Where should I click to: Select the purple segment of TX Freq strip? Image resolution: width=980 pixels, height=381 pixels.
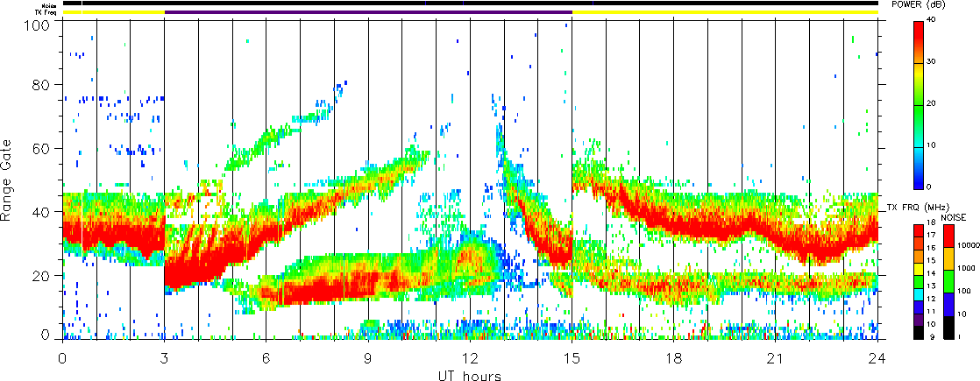368,12
